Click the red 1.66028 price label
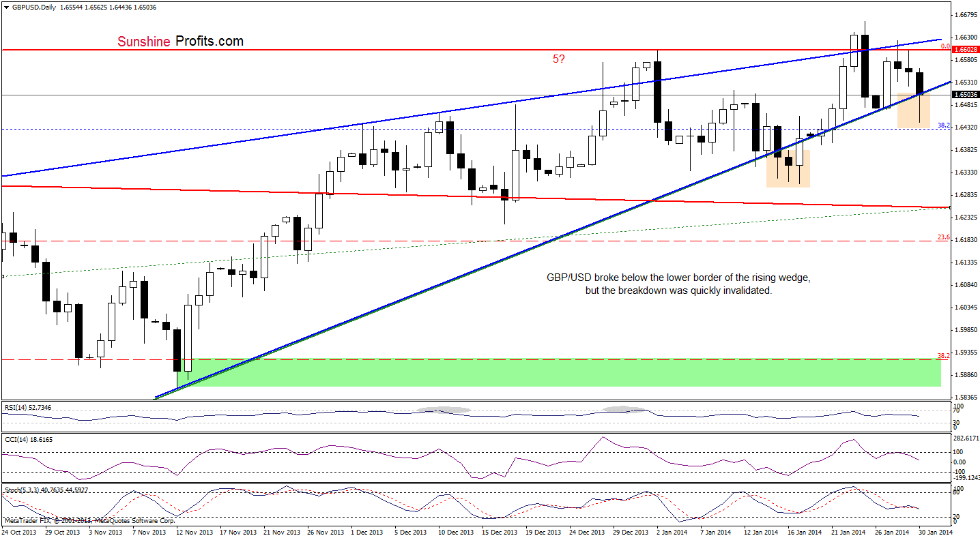The height and width of the screenshot is (538, 980). pos(964,50)
